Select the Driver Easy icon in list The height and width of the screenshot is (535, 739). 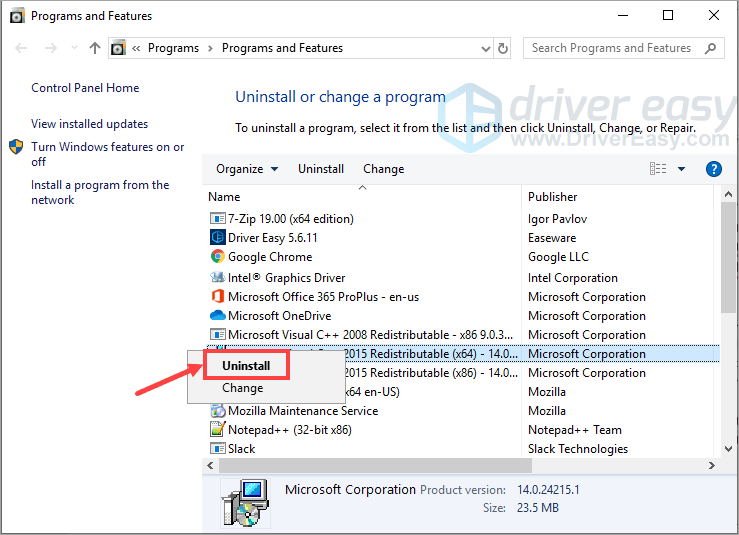click(x=218, y=238)
